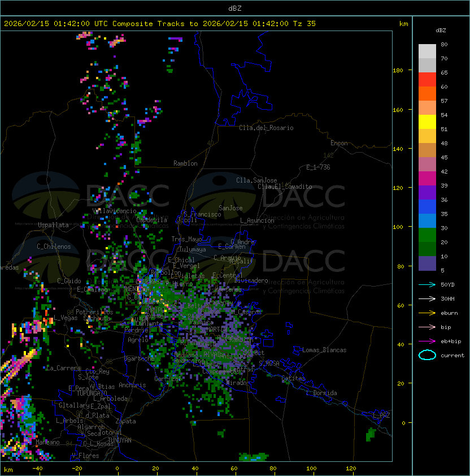Select the gray 65-70 dBZ swatch

tap(427, 65)
